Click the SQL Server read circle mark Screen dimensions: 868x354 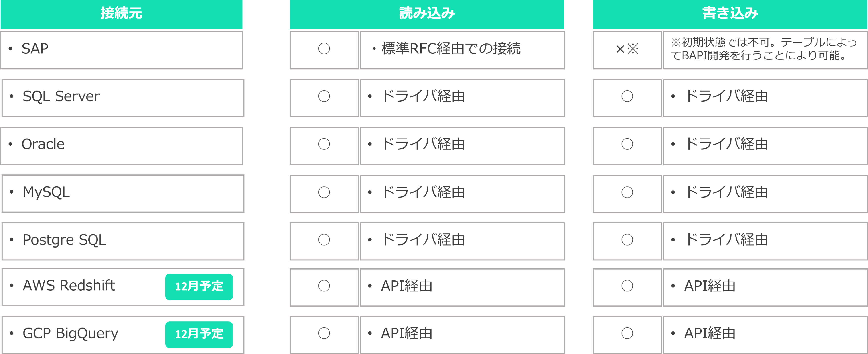click(x=324, y=96)
